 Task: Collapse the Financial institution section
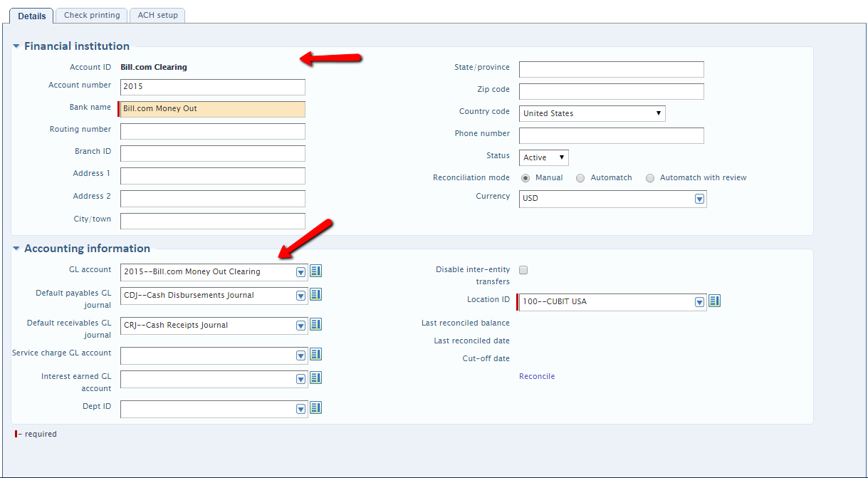pyautogui.click(x=16, y=46)
